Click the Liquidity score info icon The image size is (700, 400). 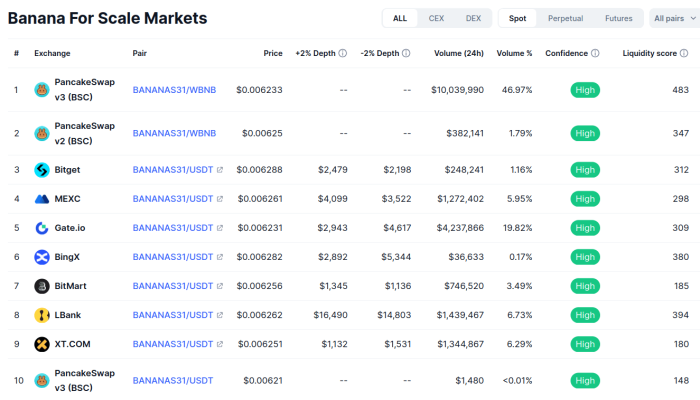click(684, 53)
